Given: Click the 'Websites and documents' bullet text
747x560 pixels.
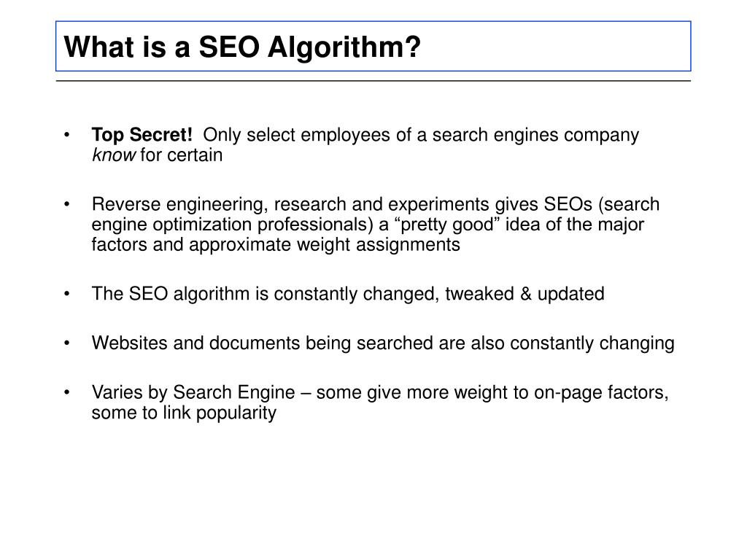Looking at the screenshot, I should pos(383,343).
